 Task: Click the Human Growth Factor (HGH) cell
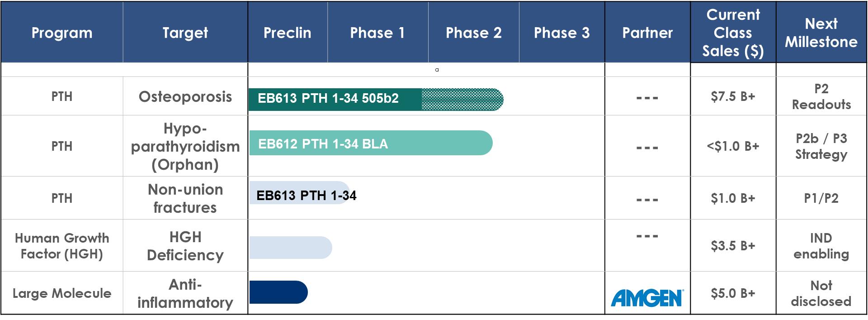click(62, 246)
